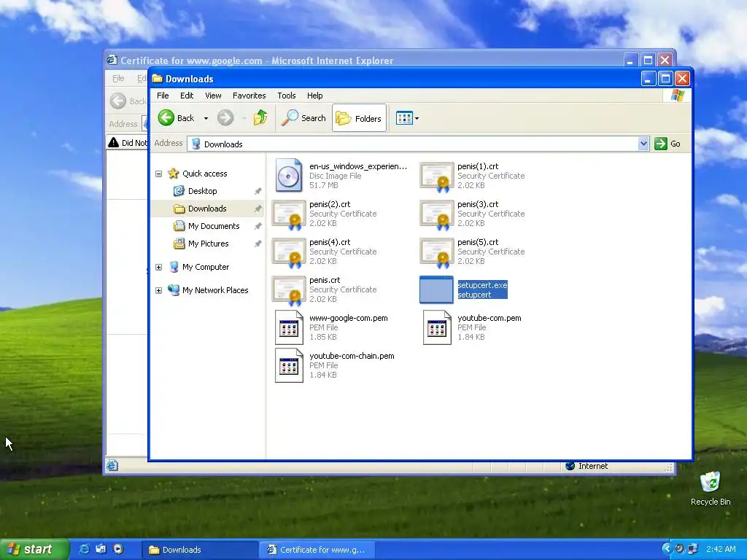Click the My Network Places icon
Image resolution: width=747 pixels, height=560 pixels.
click(x=174, y=289)
